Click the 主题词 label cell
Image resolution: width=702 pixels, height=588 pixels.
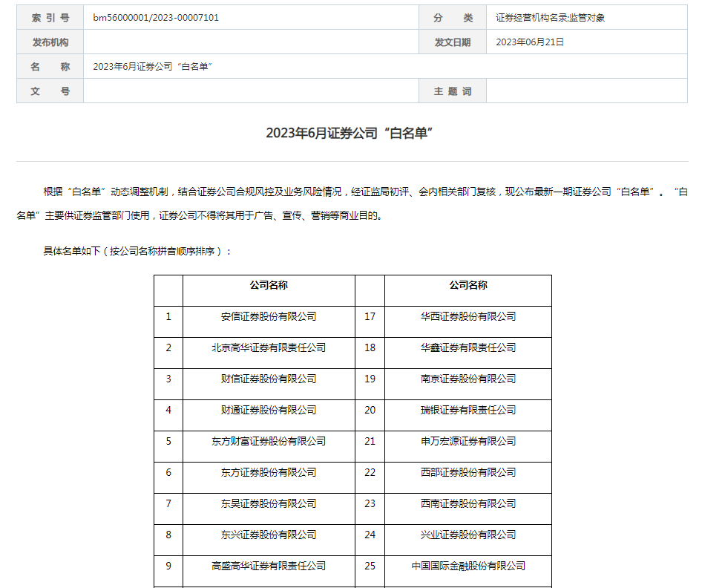pyautogui.click(x=453, y=91)
